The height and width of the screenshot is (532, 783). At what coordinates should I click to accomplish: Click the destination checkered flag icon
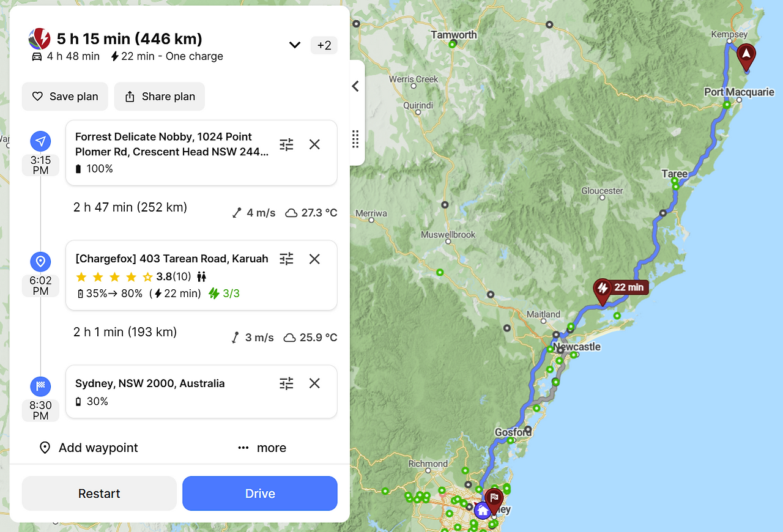(x=40, y=386)
